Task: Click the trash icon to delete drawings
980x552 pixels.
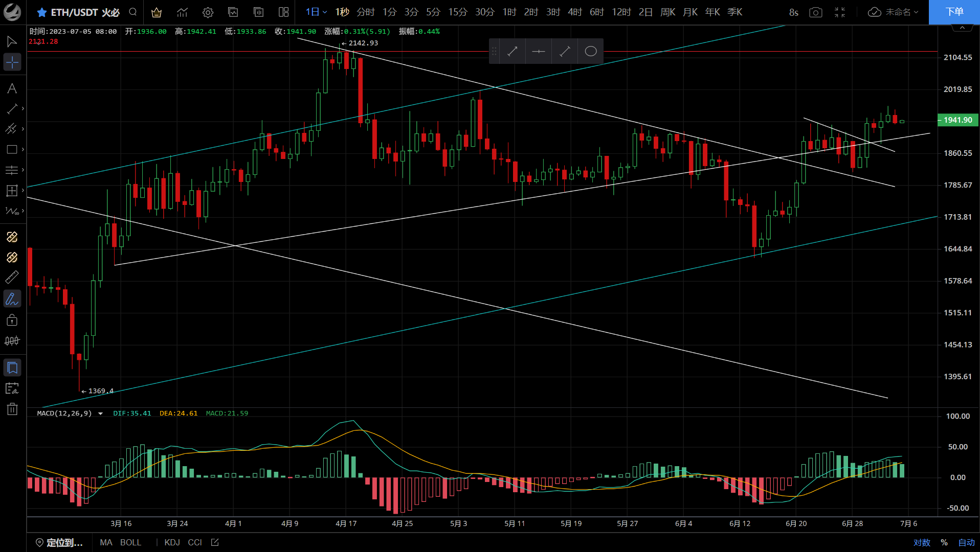Action: coord(12,409)
